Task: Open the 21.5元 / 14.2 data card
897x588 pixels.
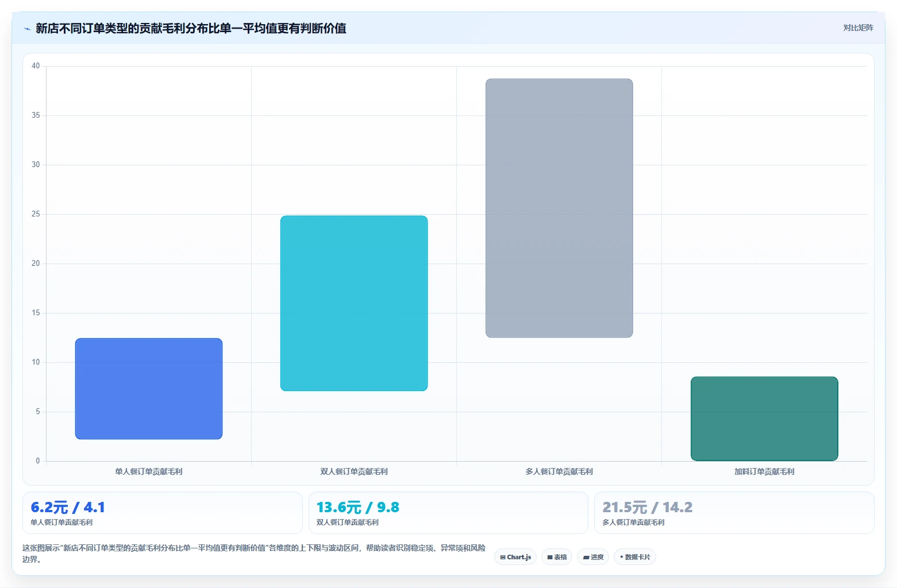Action: click(734, 513)
